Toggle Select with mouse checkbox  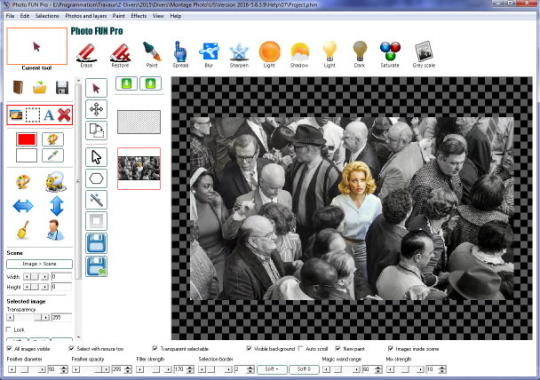click(71, 349)
